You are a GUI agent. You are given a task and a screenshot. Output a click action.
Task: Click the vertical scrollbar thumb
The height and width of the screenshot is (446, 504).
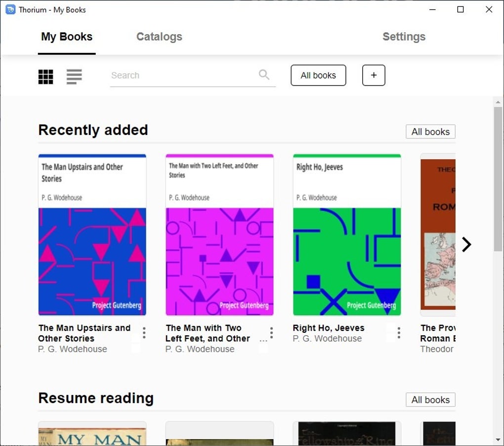pyautogui.click(x=498, y=179)
